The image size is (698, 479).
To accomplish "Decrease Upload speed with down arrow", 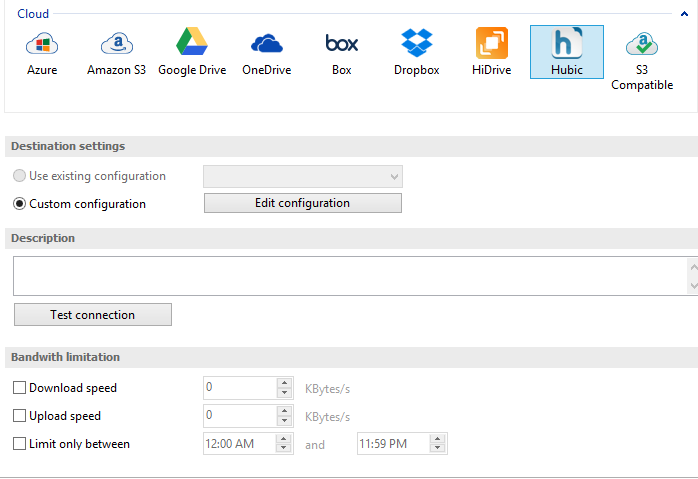I will point(284,421).
